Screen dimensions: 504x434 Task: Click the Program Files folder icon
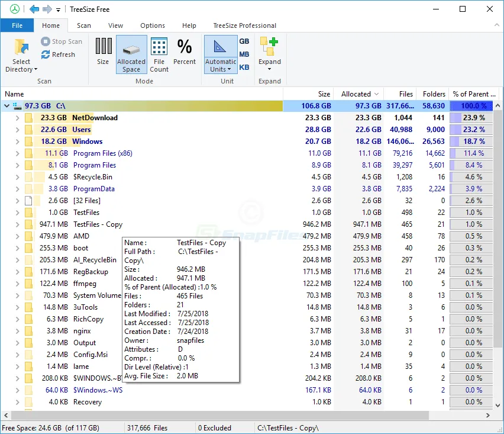28,165
